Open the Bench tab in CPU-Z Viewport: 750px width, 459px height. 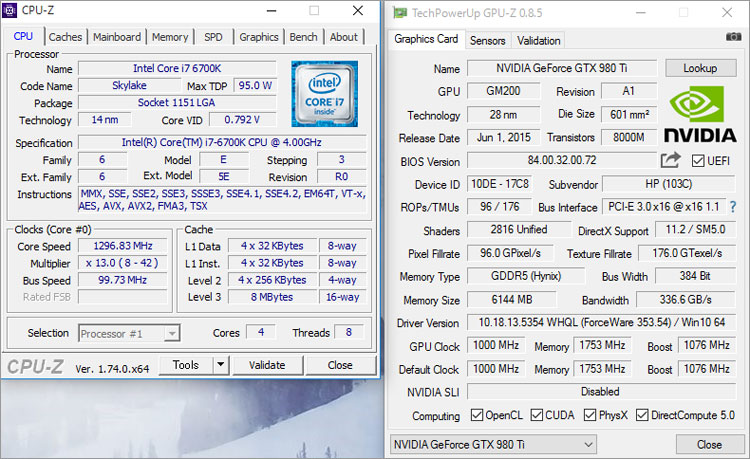tap(304, 37)
